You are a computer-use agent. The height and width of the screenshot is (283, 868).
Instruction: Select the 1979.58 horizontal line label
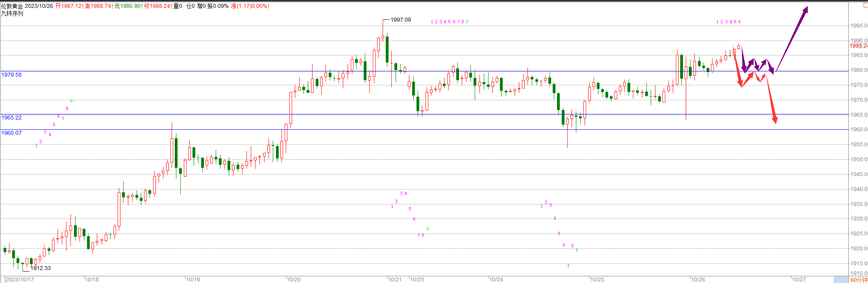coord(11,75)
